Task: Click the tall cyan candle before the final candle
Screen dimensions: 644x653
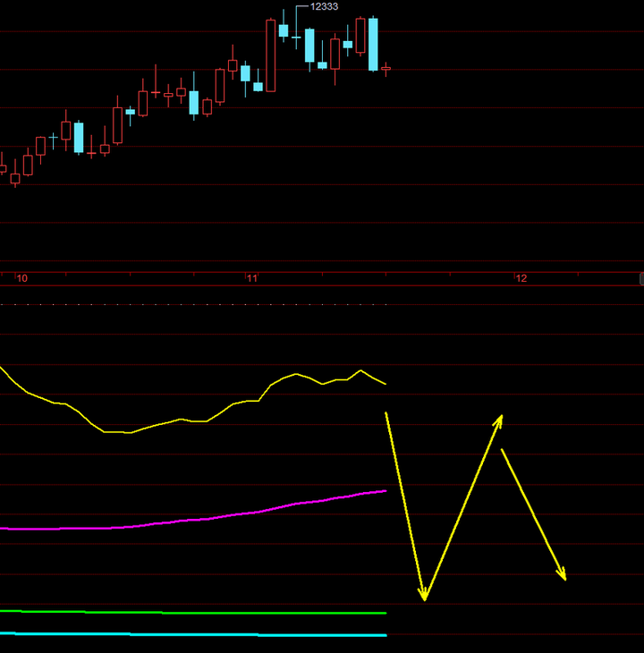Action: click(373, 44)
